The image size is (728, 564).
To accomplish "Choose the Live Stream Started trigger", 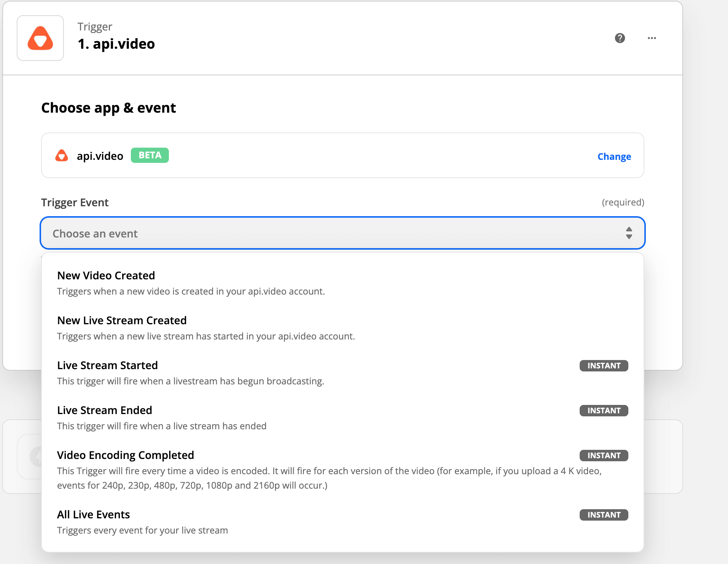I will (x=107, y=365).
